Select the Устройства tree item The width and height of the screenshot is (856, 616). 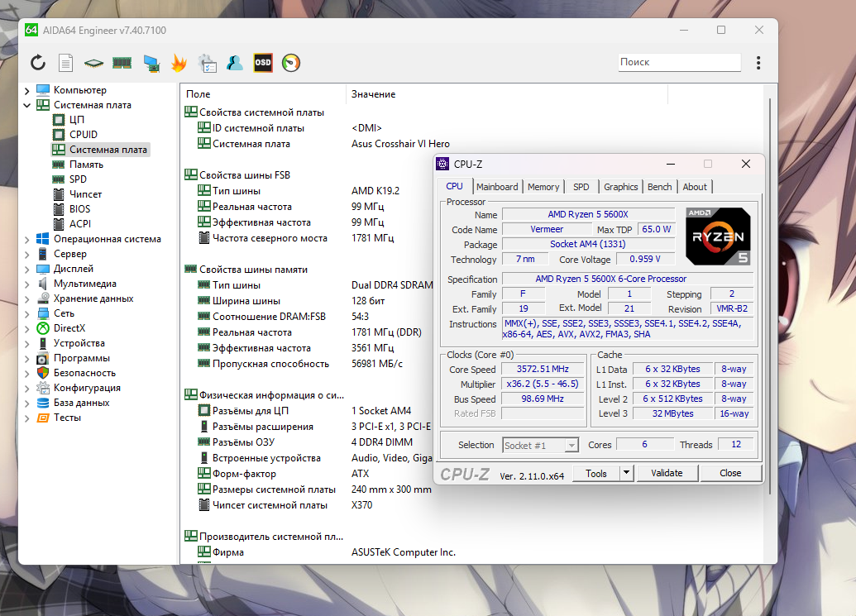71,343
